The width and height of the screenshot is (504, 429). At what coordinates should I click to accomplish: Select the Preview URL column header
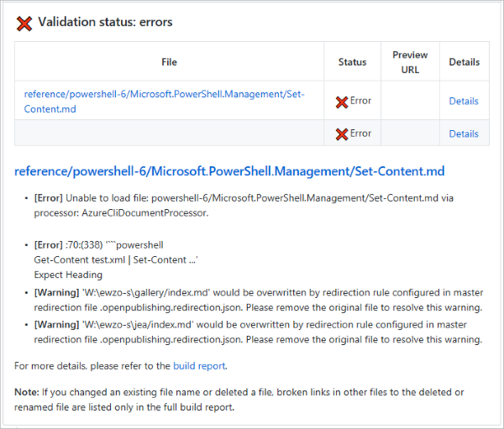click(x=410, y=62)
